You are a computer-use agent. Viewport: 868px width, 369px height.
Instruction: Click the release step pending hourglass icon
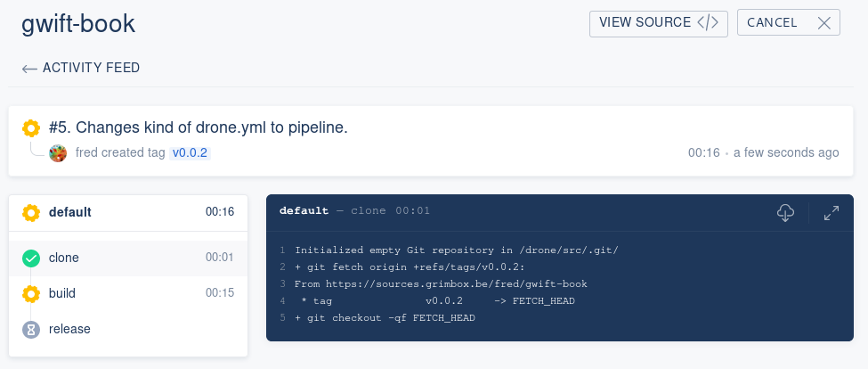31,329
